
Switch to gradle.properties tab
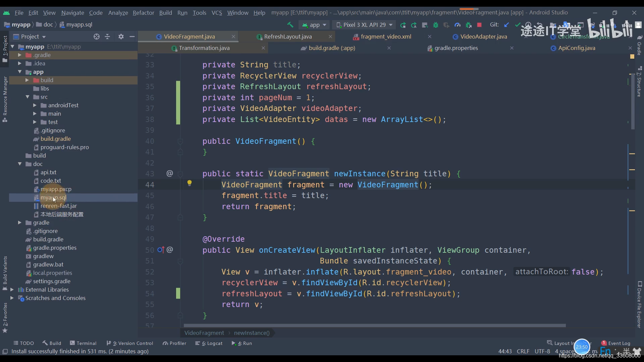click(x=456, y=48)
